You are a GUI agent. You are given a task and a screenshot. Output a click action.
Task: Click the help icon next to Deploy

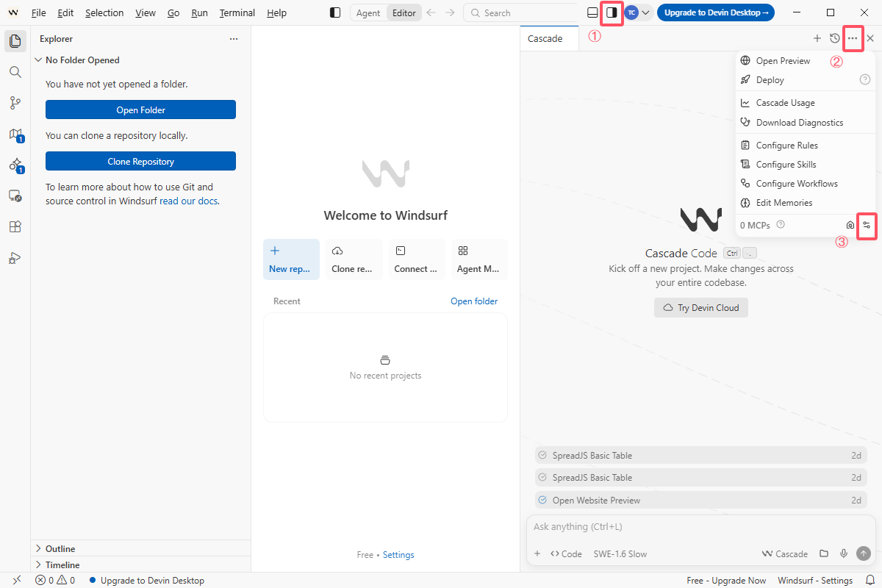pyautogui.click(x=865, y=79)
